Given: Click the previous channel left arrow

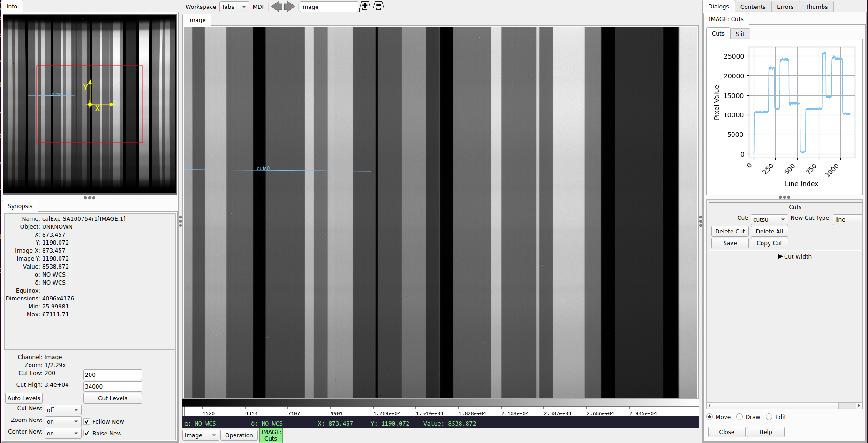Looking at the screenshot, I should 276,7.
